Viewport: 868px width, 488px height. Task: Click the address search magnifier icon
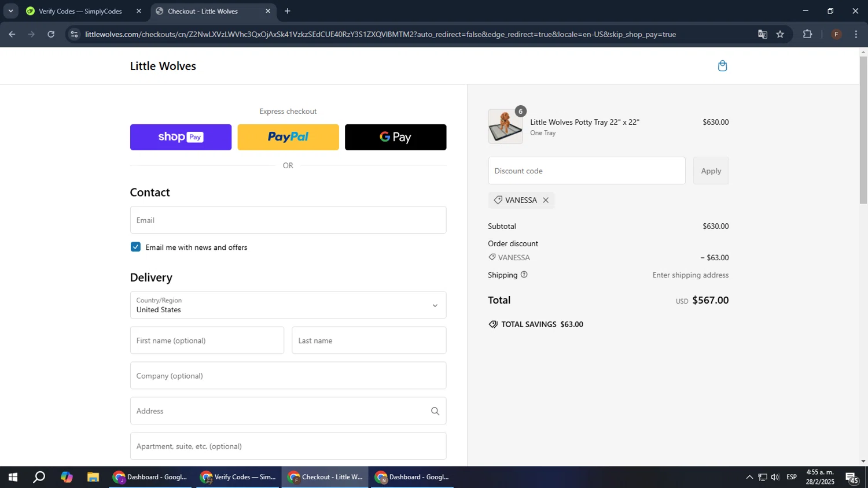(435, 411)
